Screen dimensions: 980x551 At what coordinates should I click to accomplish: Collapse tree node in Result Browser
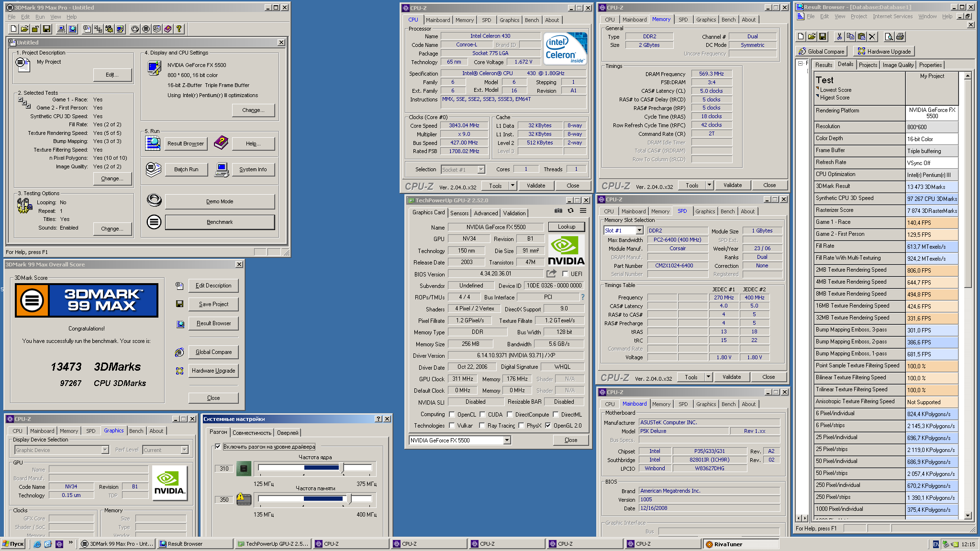tap(800, 64)
